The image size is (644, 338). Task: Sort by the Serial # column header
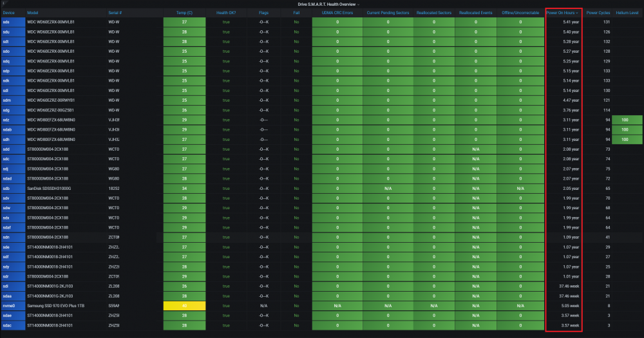click(115, 13)
